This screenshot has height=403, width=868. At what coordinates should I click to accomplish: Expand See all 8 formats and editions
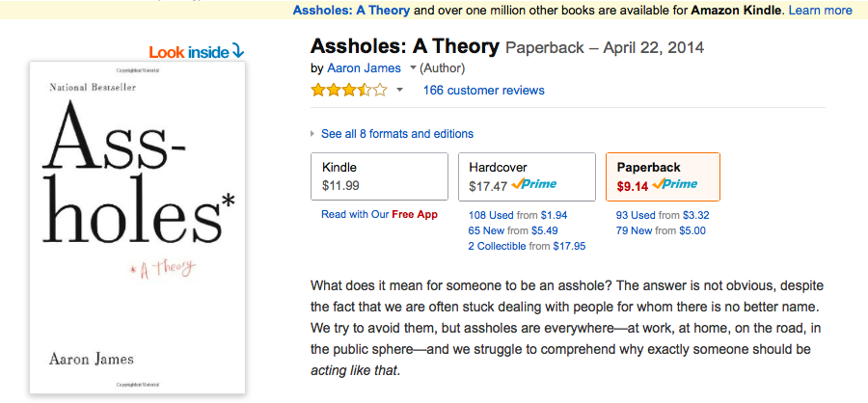(x=396, y=134)
